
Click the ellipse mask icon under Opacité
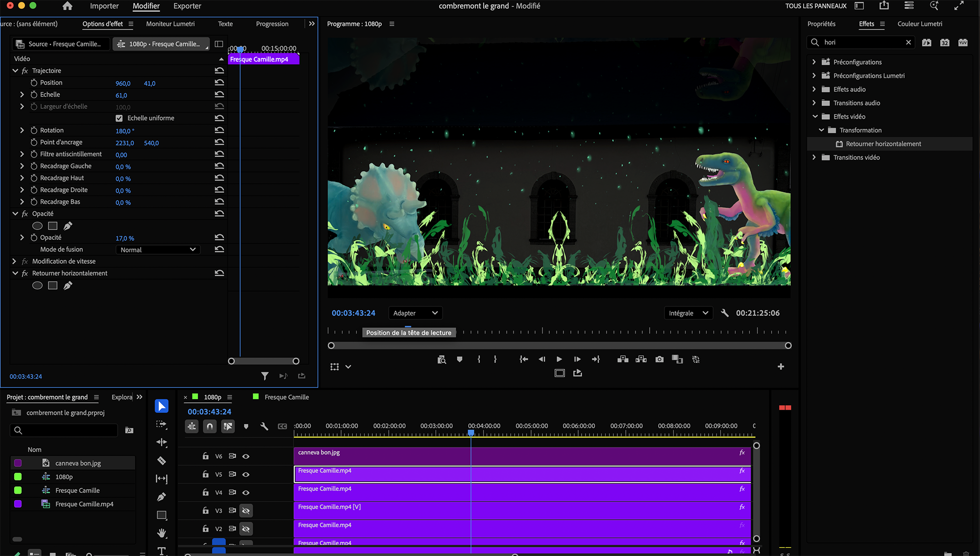click(x=37, y=226)
